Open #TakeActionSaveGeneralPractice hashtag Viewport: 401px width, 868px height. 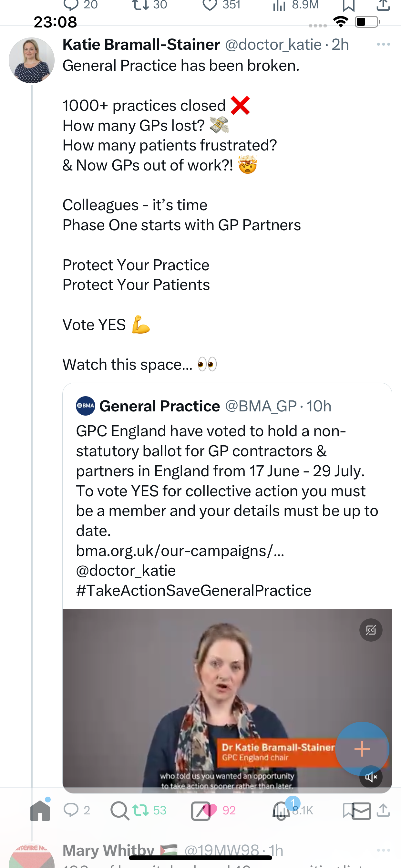tap(193, 590)
